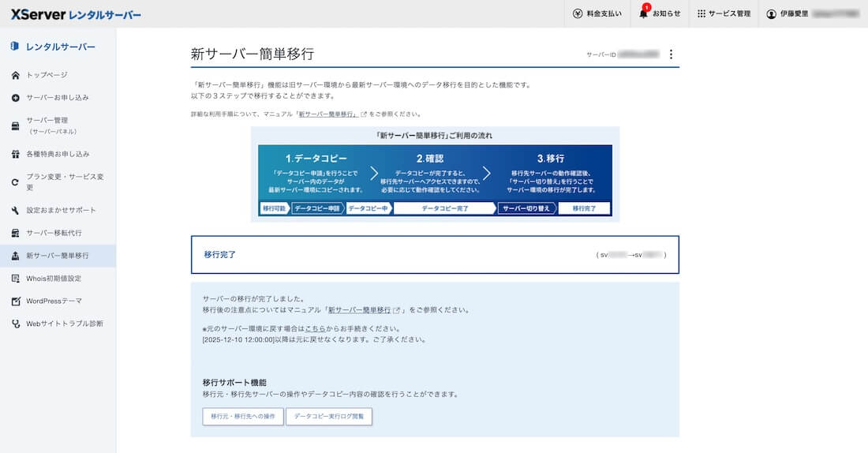Select 新サーバー簡単移行 sidebar item
The width and height of the screenshot is (868, 453).
(x=57, y=256)
